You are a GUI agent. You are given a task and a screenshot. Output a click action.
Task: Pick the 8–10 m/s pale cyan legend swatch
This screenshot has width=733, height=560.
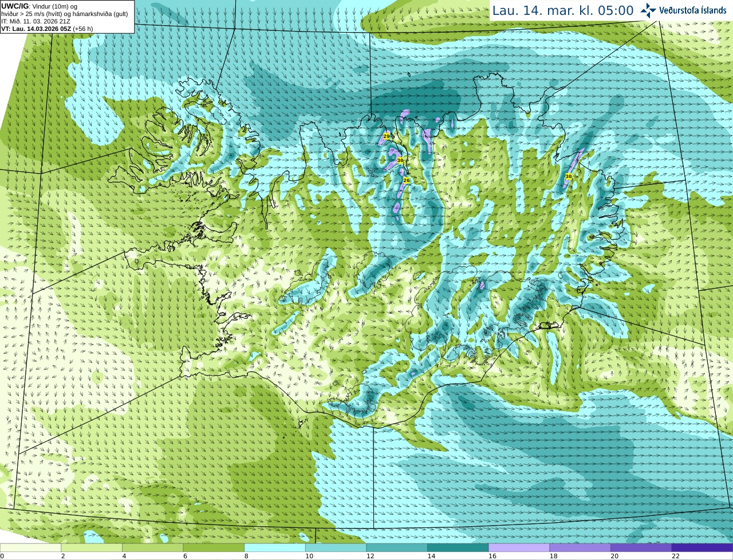(275, 548)
